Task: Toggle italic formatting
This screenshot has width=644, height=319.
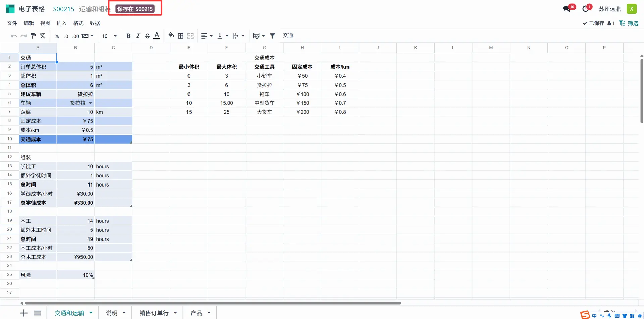Action: pos(138,36)
